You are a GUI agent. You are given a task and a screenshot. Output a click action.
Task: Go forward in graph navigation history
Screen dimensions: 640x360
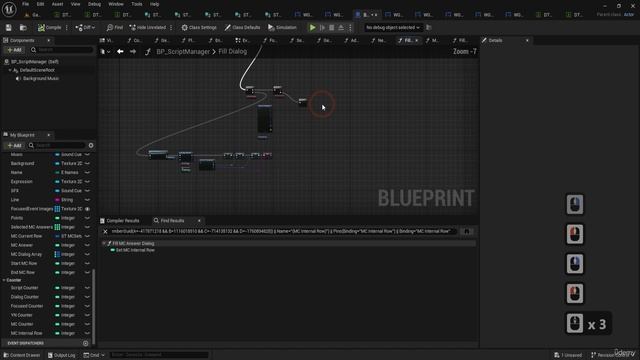(x=133, y=51)
